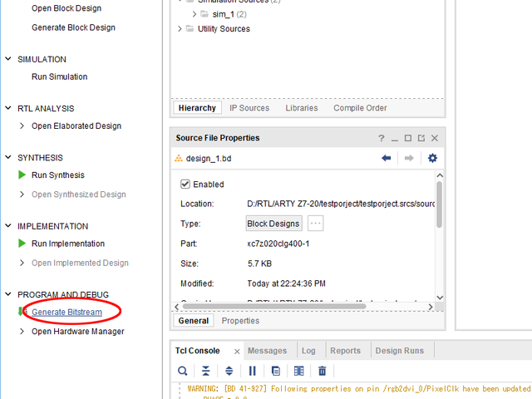Viewport: 532px width, 399px height.
Task: Click the collapse all icon in Tcl Console
Action: tap(206, 371)
